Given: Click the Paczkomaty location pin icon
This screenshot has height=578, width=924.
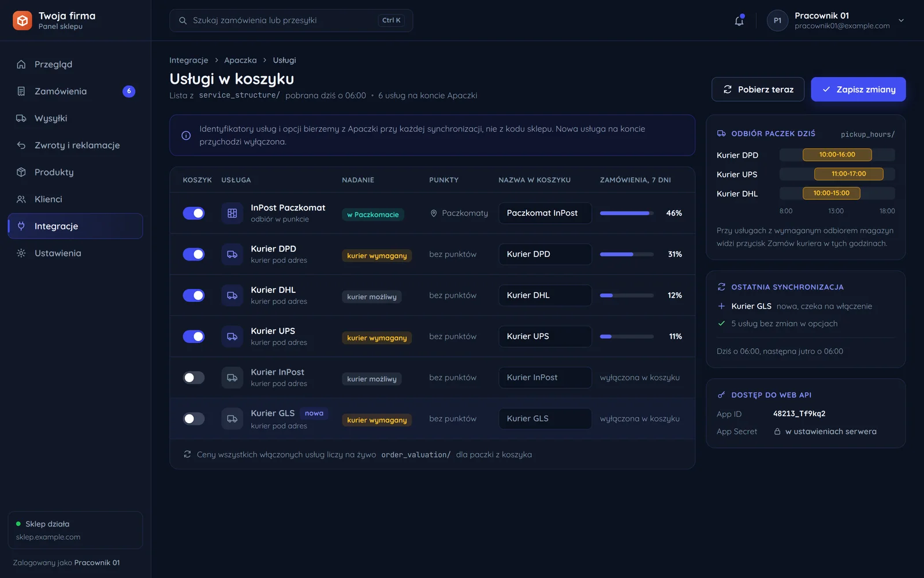Looking at the screenshot, I should coord(434,213).
